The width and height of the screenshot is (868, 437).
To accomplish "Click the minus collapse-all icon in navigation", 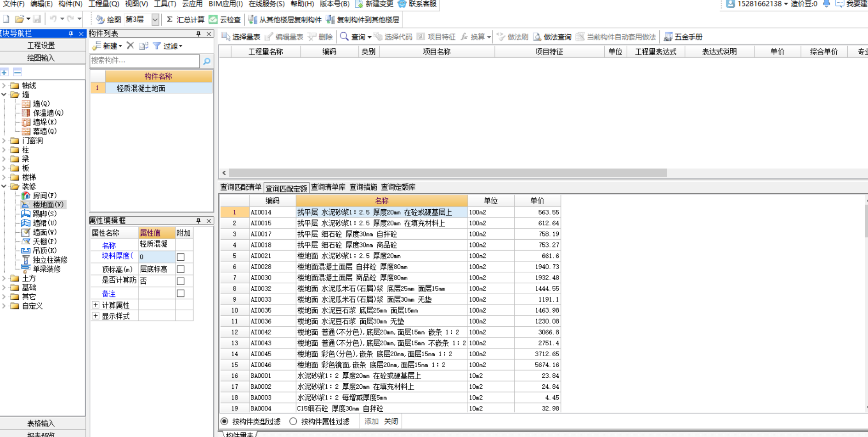I will (17, 72).
